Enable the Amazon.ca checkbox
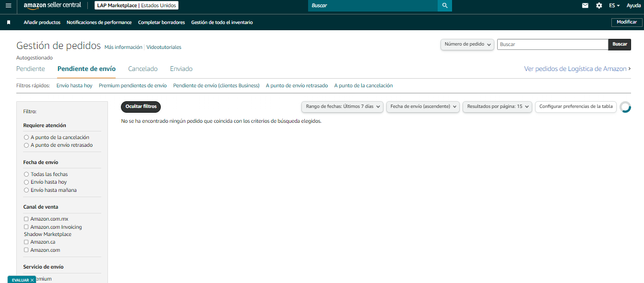The height and width of the screenshot is (283, 644). tap(26, 242)
